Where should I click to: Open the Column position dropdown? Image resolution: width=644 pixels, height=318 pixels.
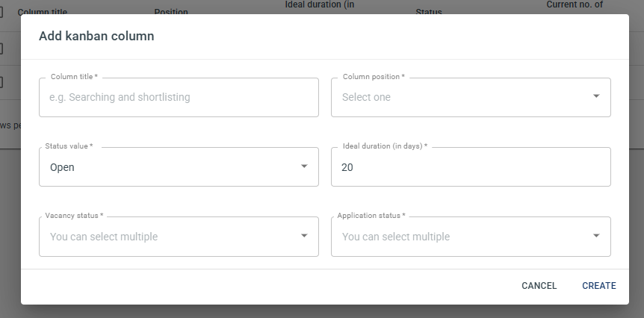471,97
